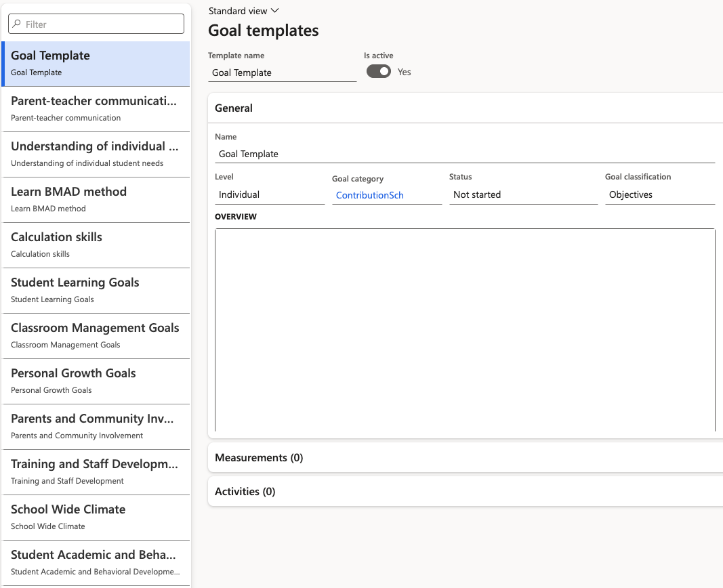Click inside the Overview text area
The image size is (723, 588).
click(x=465, y=330)
